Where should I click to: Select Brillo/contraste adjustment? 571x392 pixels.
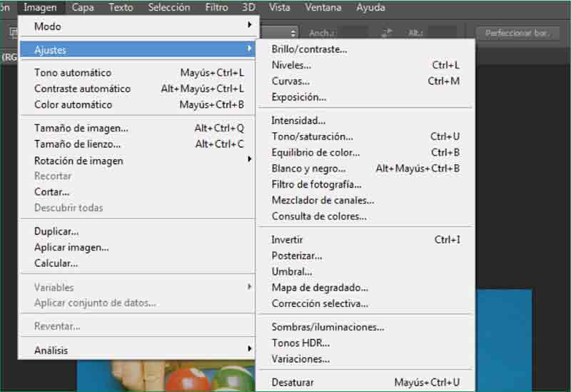tap(309, 49)
